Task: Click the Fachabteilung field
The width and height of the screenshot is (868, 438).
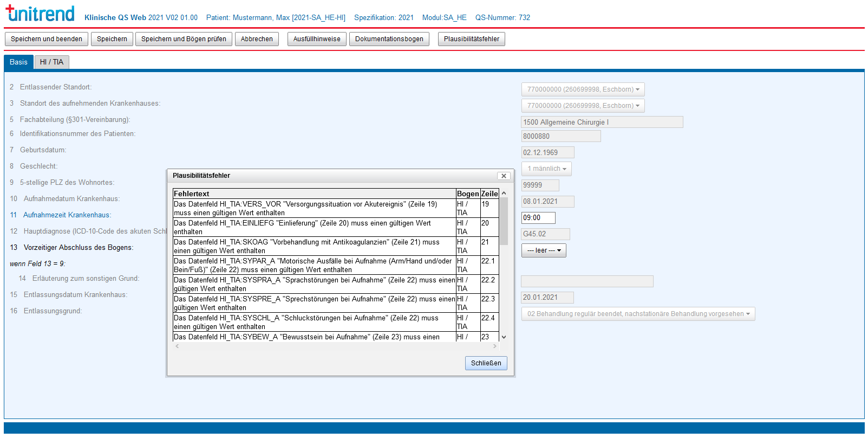Action: (x=602, y=122)
